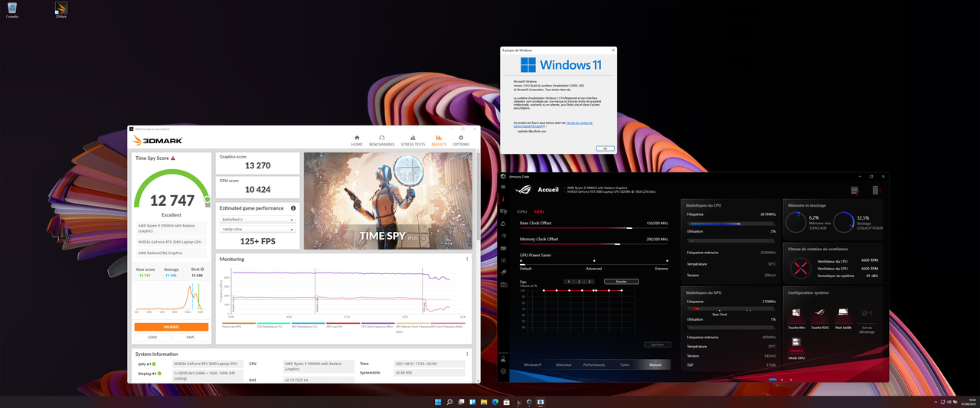This screenshot has width=980, height=408.
Task: Open Microsoft Store from taskbar
Action: point(507,402)
